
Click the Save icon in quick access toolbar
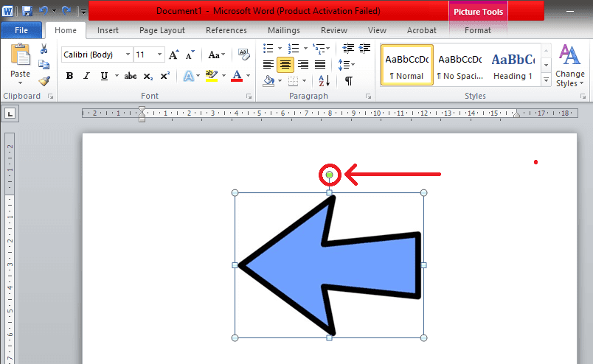coord(27,11)
